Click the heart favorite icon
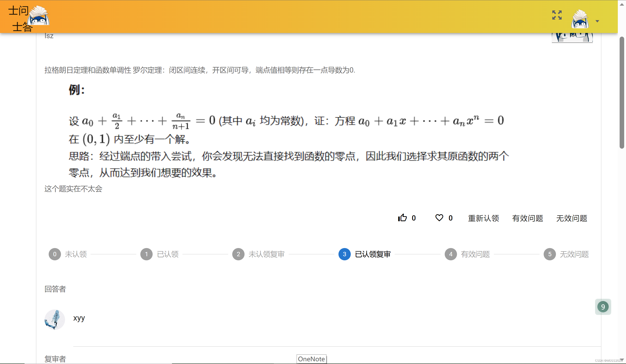Screen dimensions: 626x364 (439, 218)
